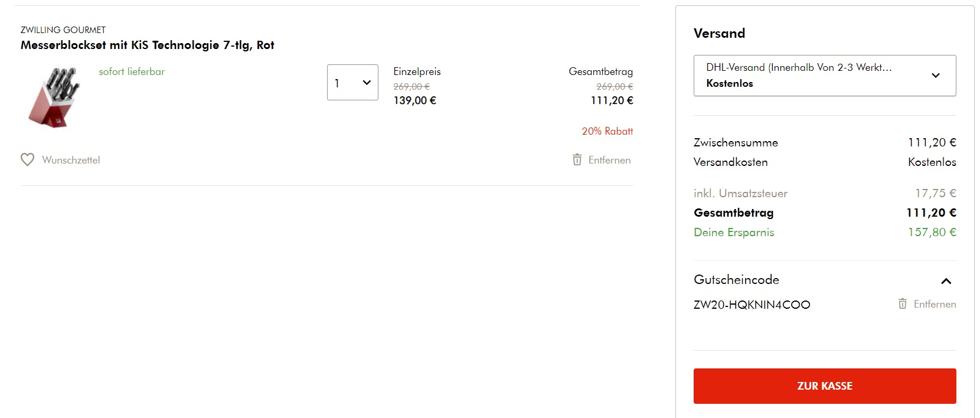980x418 pixels.
Task: Click the sofort lieferbar availability text
Action: click(132, 71)
